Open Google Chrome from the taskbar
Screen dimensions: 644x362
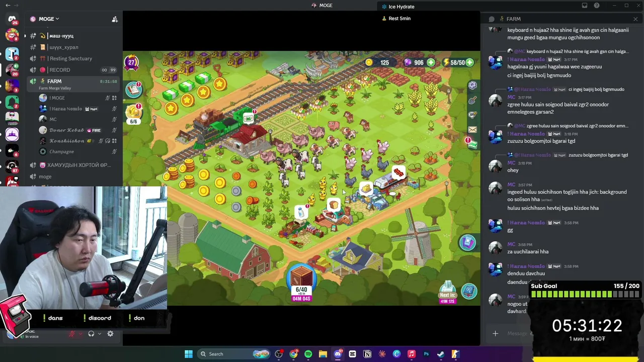pos(293,354)
